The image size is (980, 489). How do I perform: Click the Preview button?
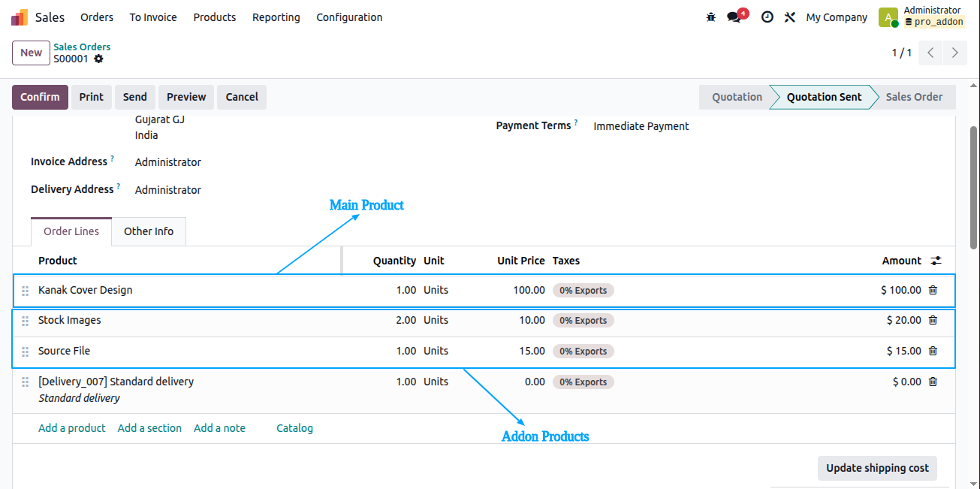186,97
